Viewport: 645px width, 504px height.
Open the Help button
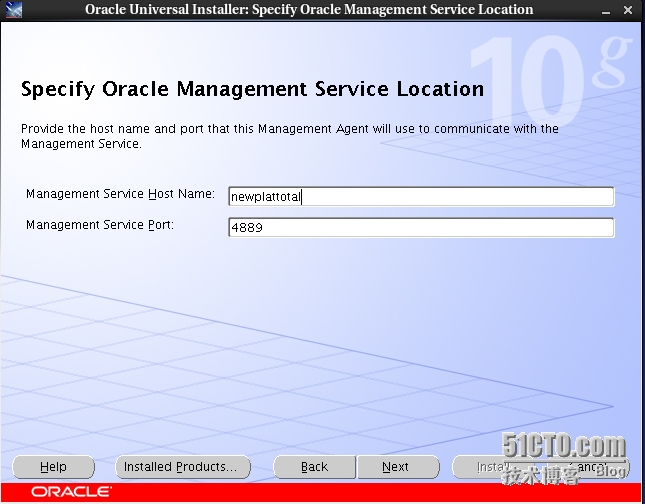53,467
